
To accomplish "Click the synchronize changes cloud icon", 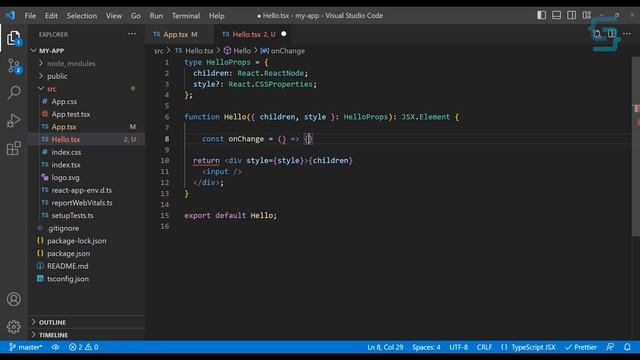I will [55, 347].
